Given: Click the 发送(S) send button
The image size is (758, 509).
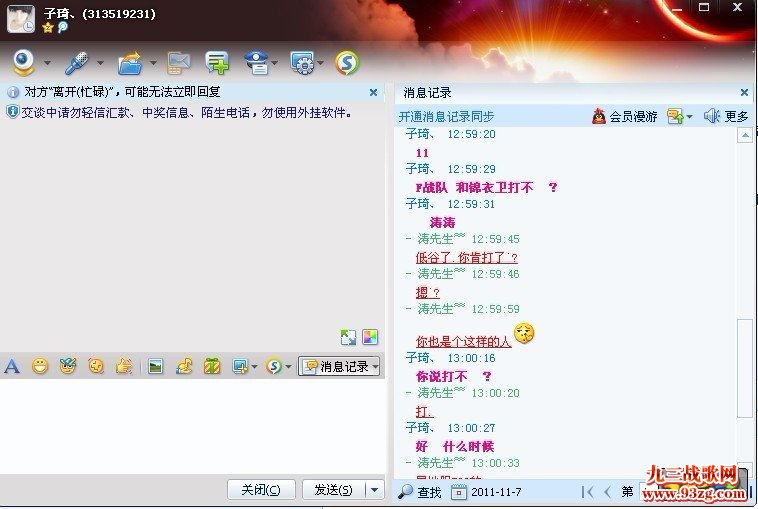Looking at the screenshot, I should tap(333, 489).
